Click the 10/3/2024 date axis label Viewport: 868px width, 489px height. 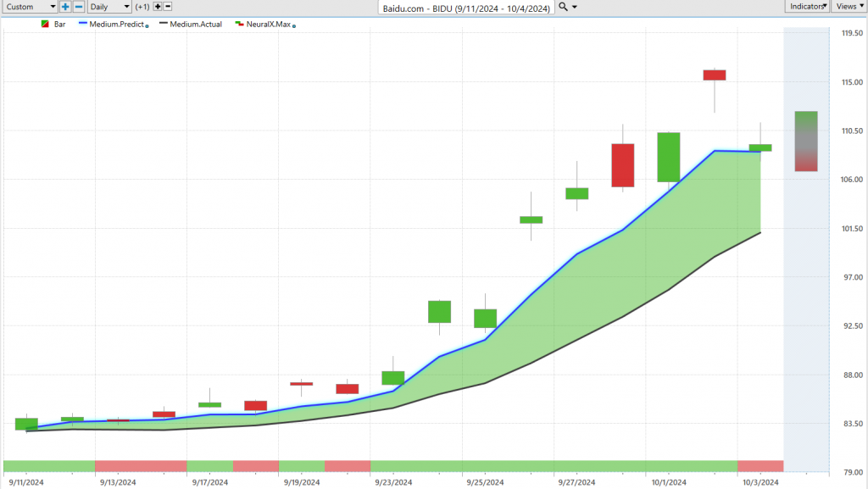pos(760,482)
